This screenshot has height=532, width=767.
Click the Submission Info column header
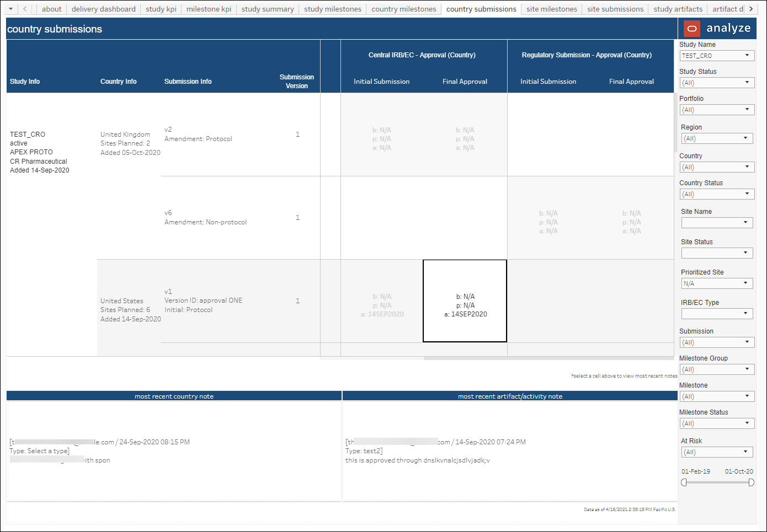[x=188, y=82]
